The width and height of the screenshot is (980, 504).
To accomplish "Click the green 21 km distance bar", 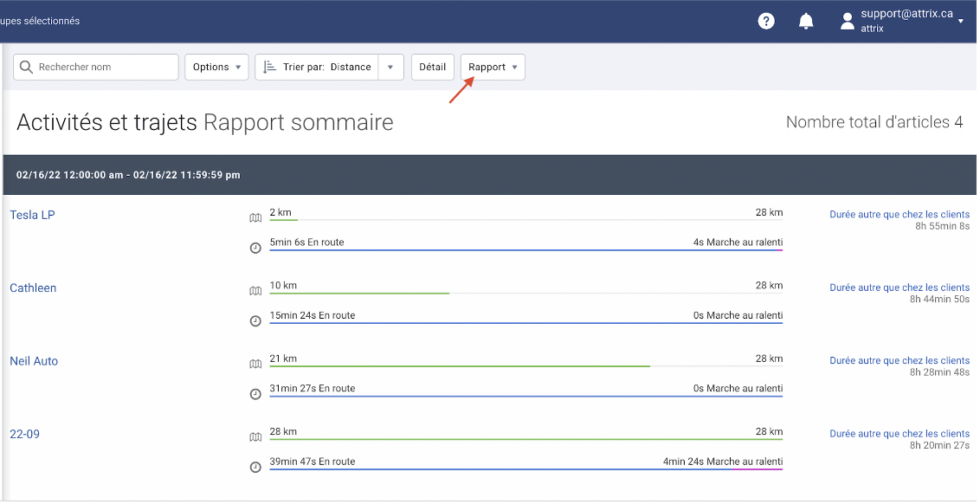I will pyautogui.click(x=460, y=366).
